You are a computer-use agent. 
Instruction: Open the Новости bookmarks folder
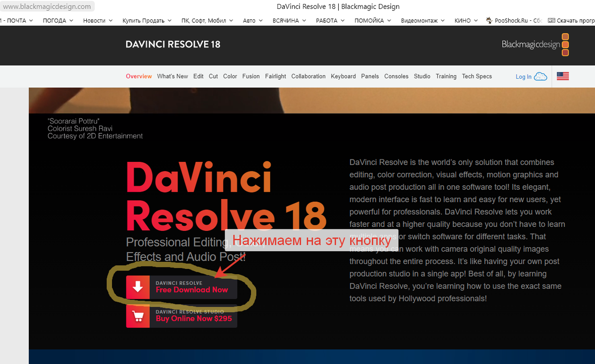[x=98, y=20]
